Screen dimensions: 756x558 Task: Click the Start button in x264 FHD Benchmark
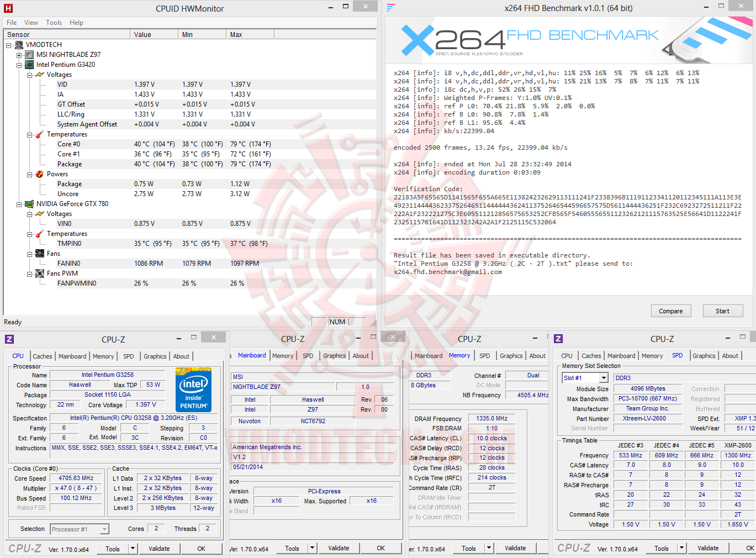723,311
